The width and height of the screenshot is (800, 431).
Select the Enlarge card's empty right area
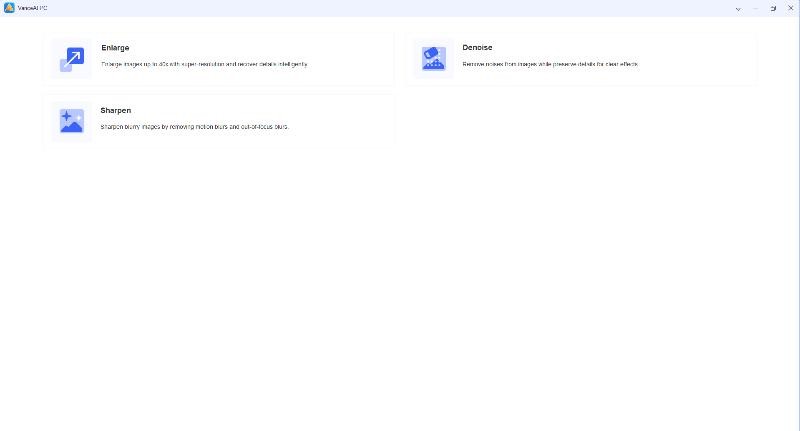351,58
